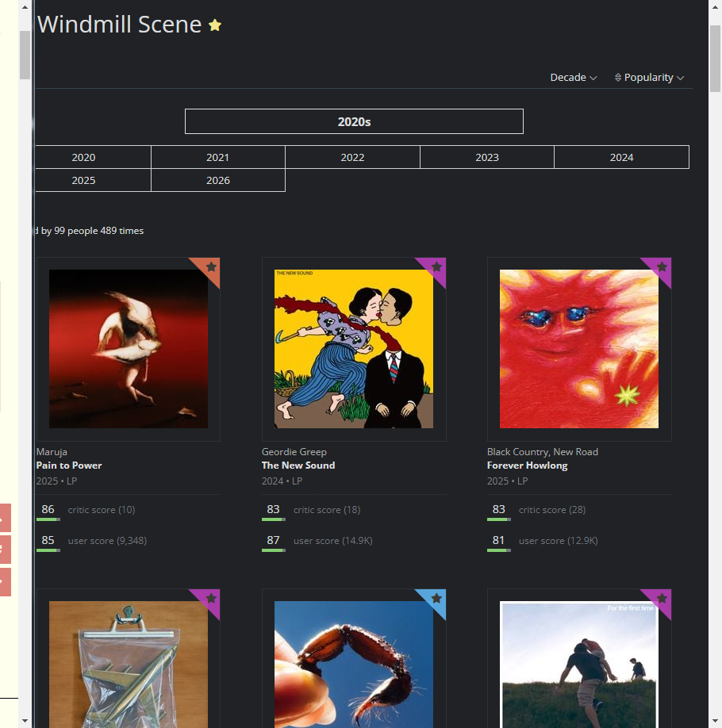Click the page scrollbar down arrow

pos(716,721)
